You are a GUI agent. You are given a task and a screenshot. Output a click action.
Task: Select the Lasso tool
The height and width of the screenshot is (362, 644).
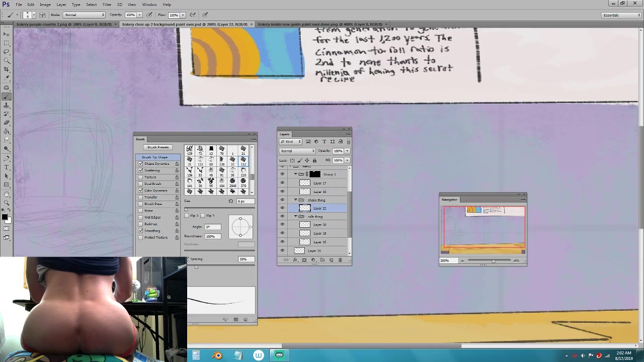click(x=7, y=52)
